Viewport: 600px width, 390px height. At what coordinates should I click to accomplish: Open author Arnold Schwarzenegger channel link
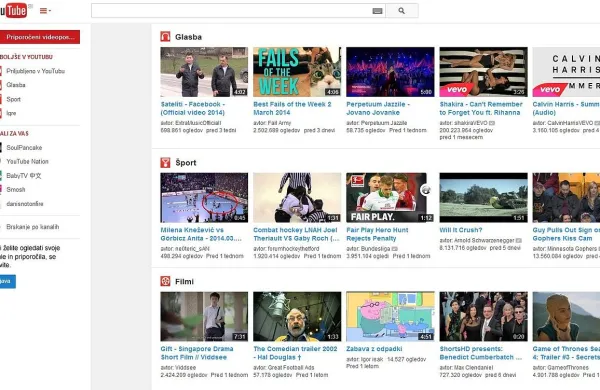point(484,240)
